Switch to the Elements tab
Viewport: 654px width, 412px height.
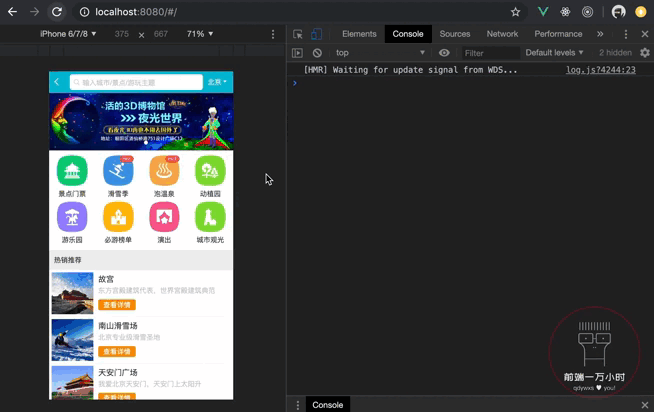pyautogui.click(x=359, y=34)
